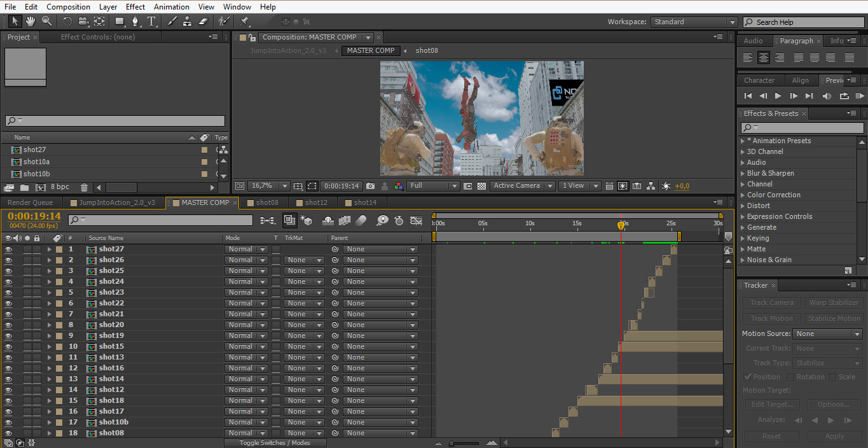This screenshot has width=868, height=448.
Task: Click the label color swatch of shot27 layer
Action: [59, 249]
